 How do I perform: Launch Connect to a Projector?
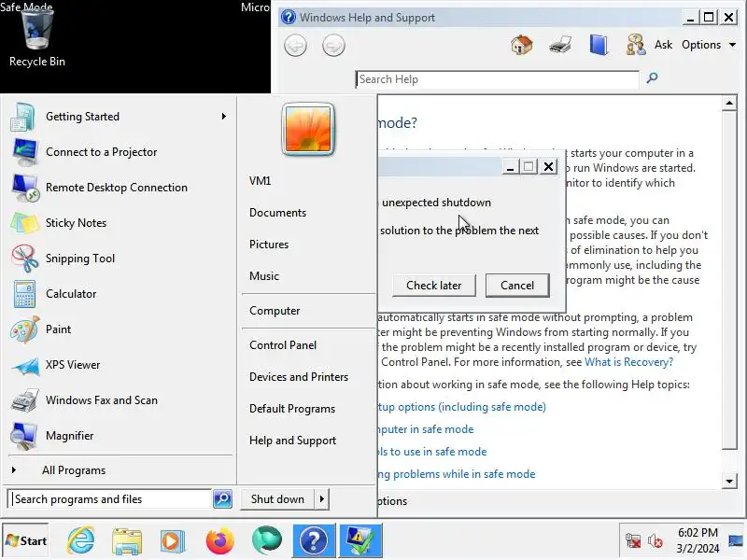point(101,152)
